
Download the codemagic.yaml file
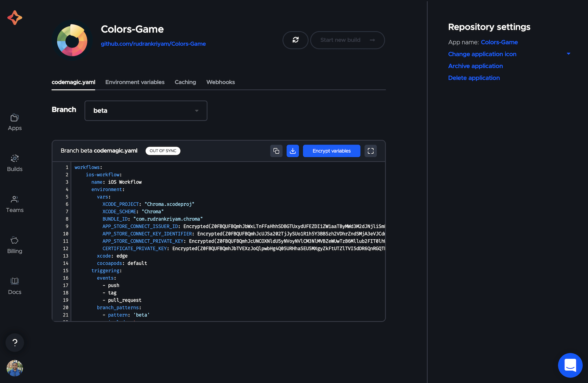pyautogui.click(x=293, y=151)
